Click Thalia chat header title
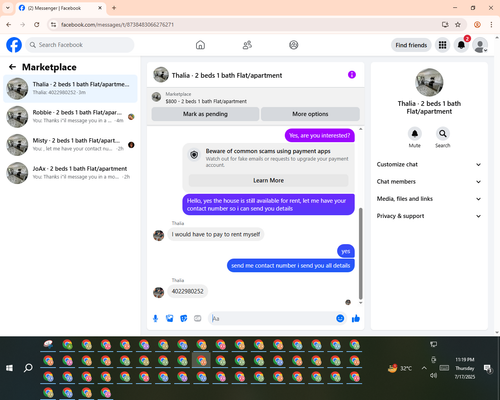Image resolution: width=500 pixels, height=400 pixels. [x=227, y=75]
